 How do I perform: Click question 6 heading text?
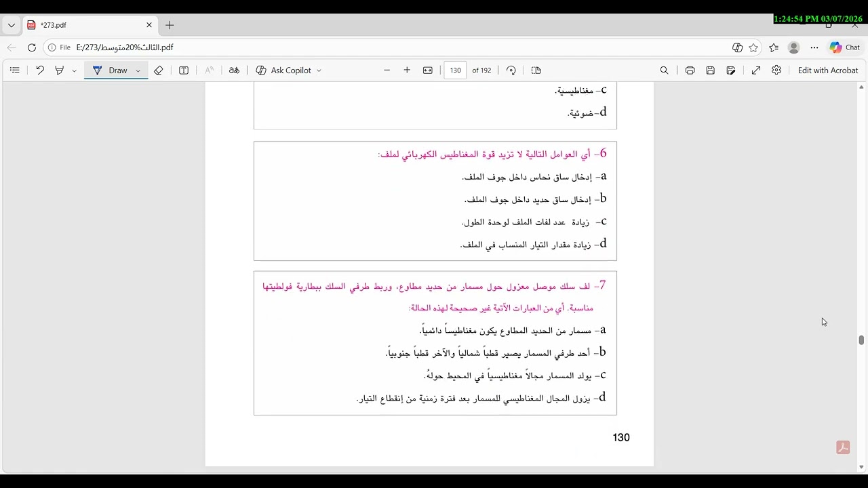[492, 154]
